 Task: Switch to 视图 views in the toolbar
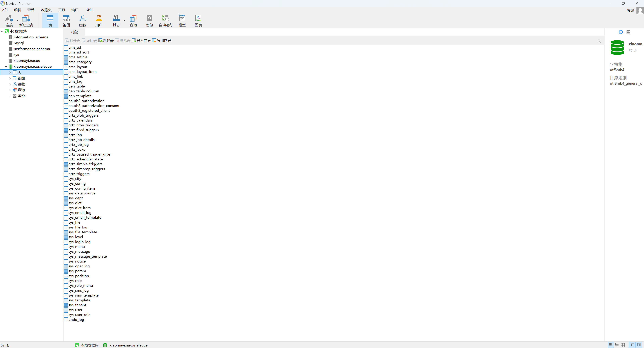[66, 21]
